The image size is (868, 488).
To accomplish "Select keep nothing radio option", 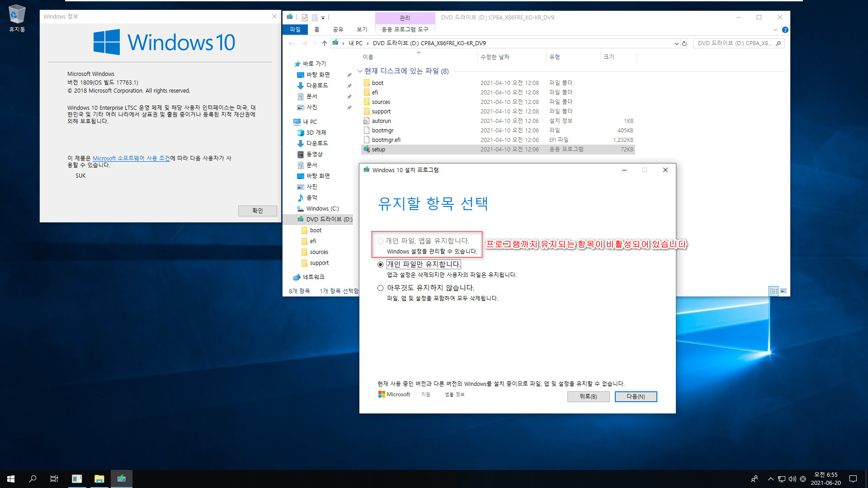I will tap(380, 288).
